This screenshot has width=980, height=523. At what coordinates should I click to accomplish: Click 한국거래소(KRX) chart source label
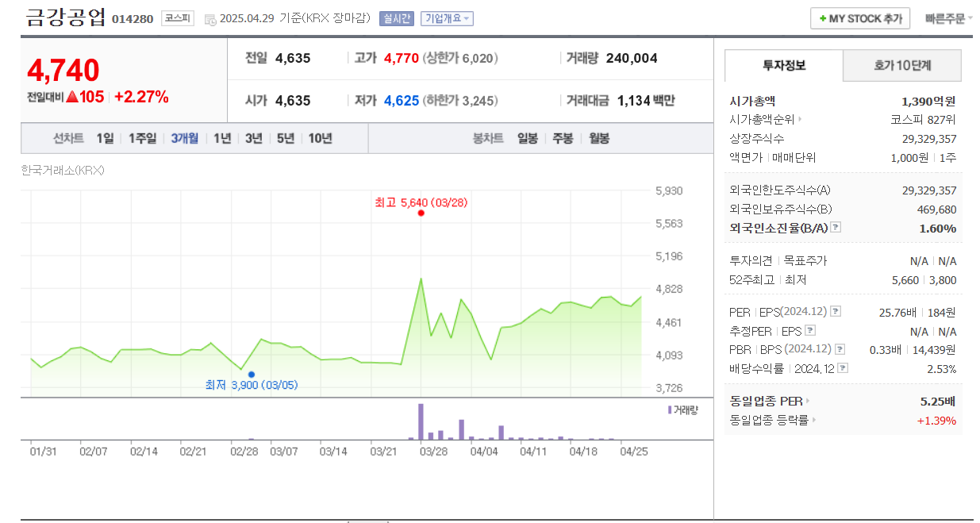[x=63, y=170]
